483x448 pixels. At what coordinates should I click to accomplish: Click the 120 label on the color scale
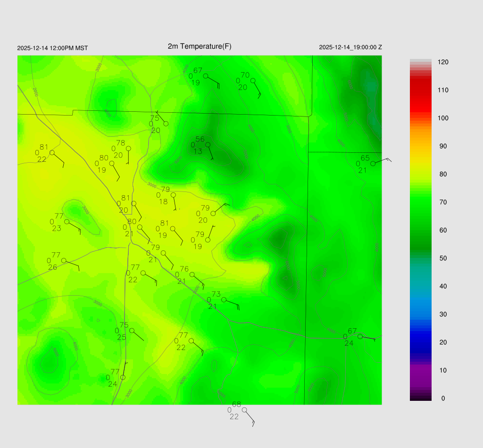point(442,62)
